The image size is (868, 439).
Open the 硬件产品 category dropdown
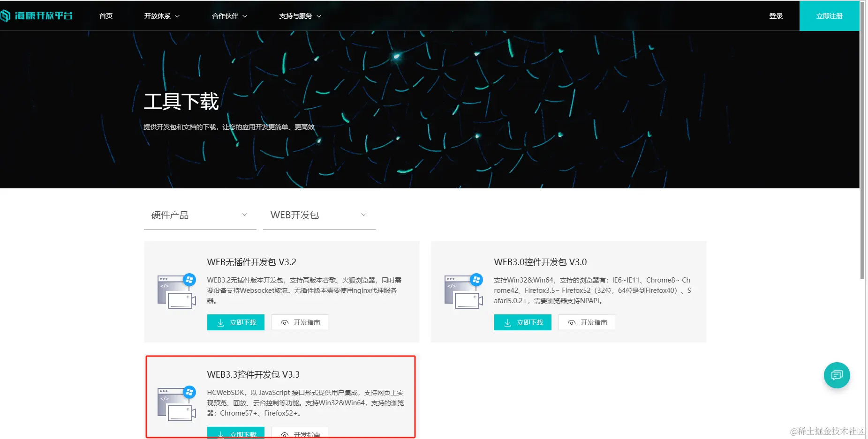click(200, 216)
